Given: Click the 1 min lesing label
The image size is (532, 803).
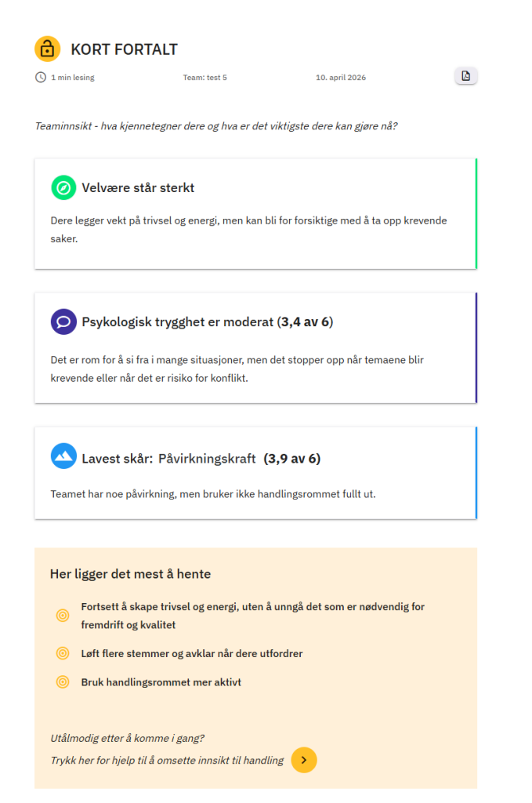Looking at the screenshot, I should click(73, 78).
